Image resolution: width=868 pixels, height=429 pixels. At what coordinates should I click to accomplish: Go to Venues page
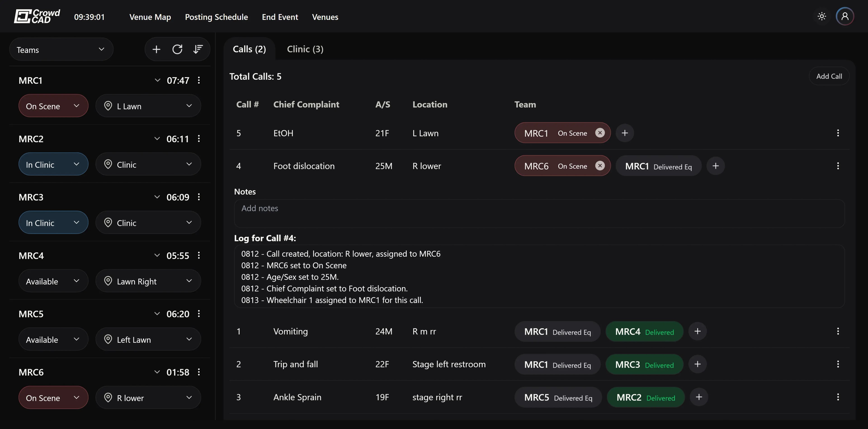tap(325, 17)
